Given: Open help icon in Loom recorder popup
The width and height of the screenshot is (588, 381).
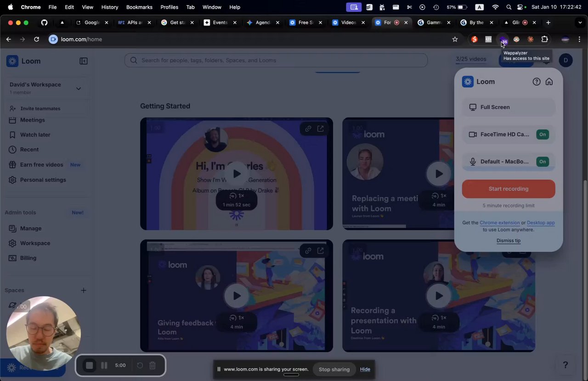Looking at the screenshot, I should (x=537, y=82).
